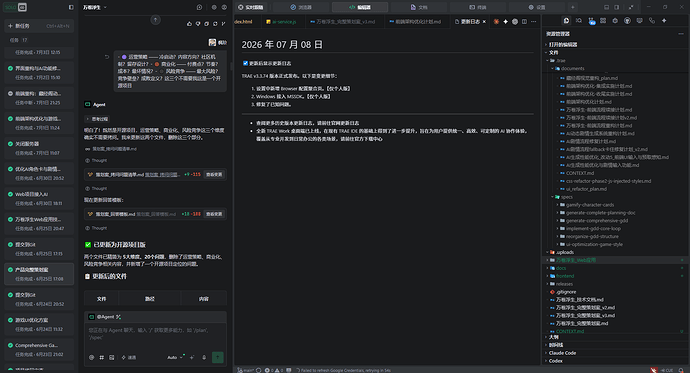The image size is (690, 373).
Task: Click the green send arrow button
Action: [218, 357]
